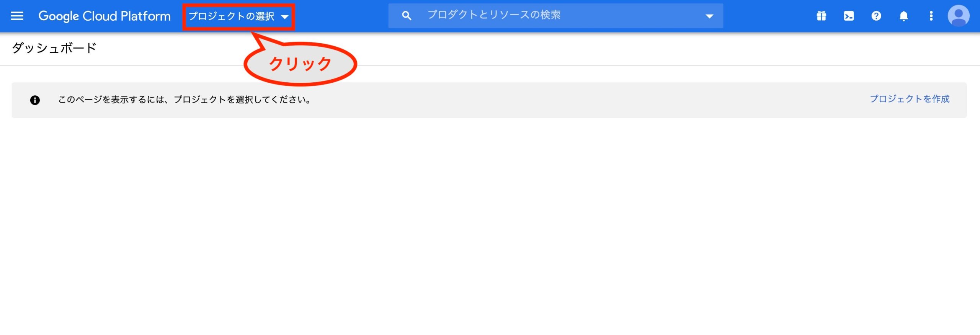This screenshot has width=980, height=335.
Task: Open the gift free trial icon
Action: 821,16
